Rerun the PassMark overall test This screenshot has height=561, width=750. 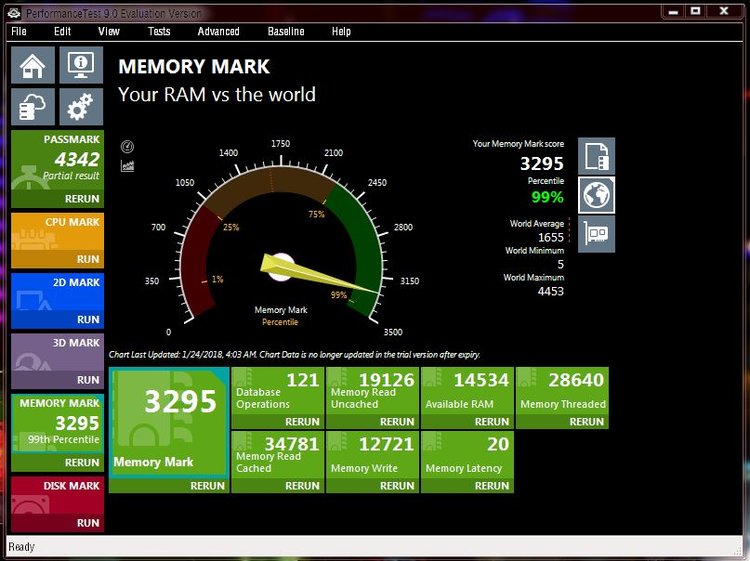point(57,199)
